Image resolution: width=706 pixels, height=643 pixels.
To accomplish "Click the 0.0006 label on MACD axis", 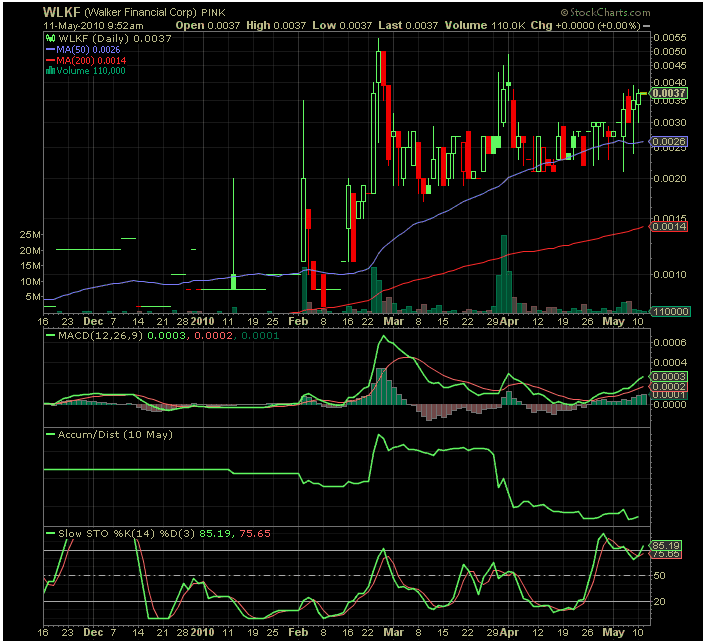I will point(670,343).
